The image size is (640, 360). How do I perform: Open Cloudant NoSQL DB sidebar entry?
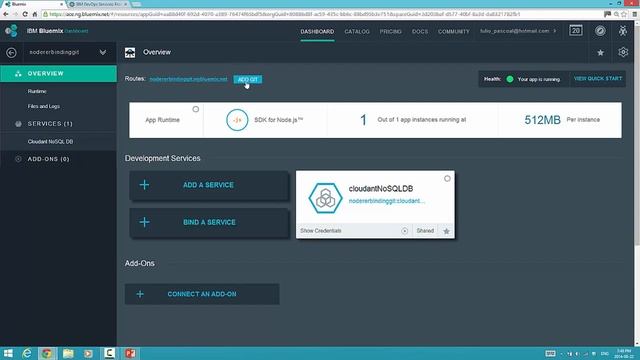pos(50,142)
